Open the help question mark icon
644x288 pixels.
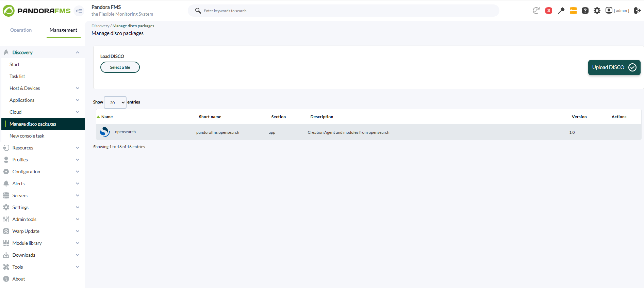pos(585,11)
